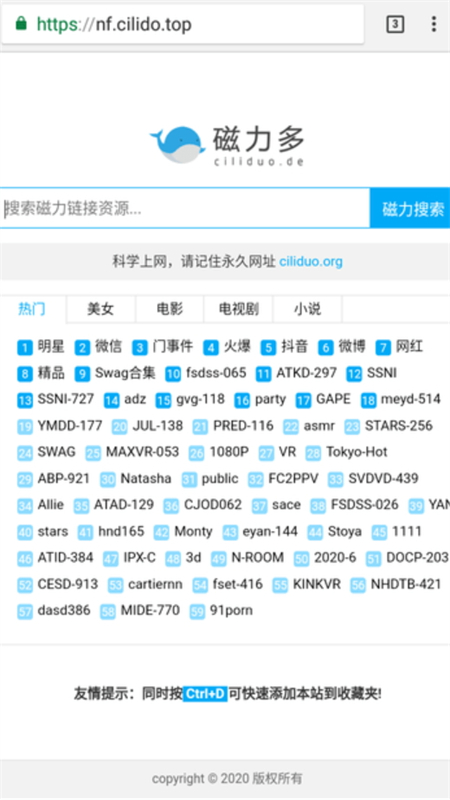The width and height of the screenshot is (450, 800).
Task: Open the tab switcher showing 3
Action: (395, 24)
